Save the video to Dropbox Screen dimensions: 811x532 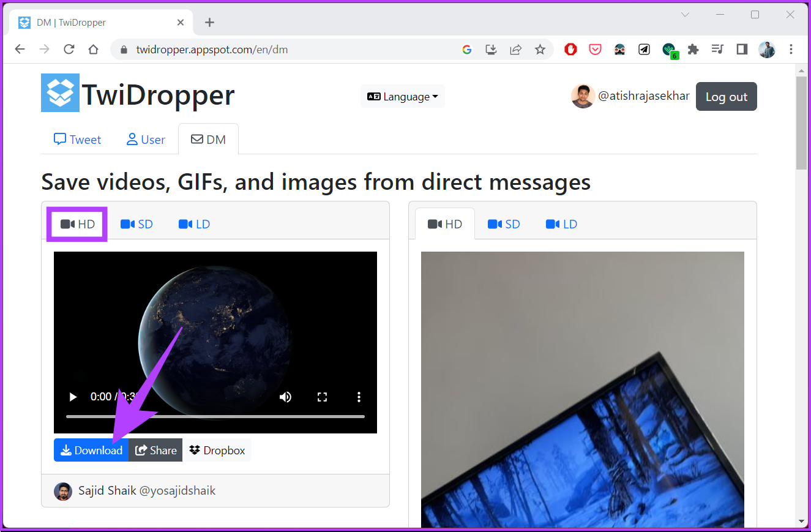pyautogui.click(x=217, y=450)
